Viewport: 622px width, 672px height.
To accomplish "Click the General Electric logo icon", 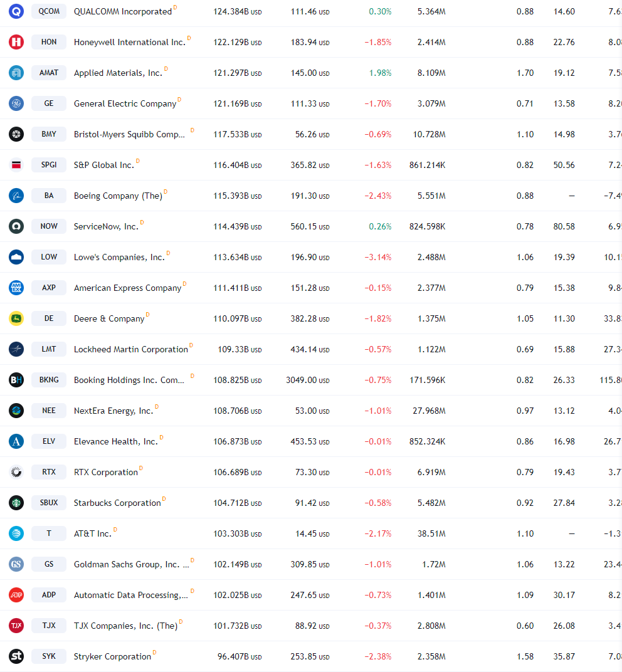I will pos(16,103).
